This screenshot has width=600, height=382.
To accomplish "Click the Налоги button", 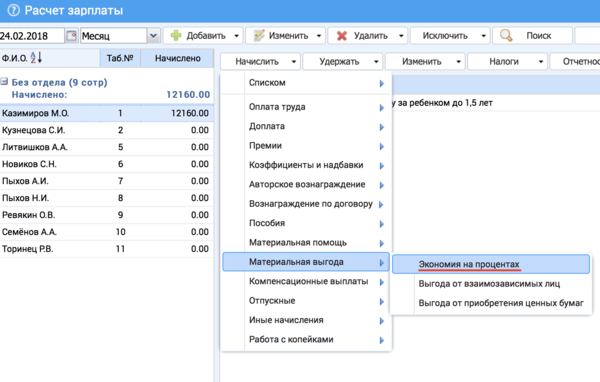I will pos(507,62).
